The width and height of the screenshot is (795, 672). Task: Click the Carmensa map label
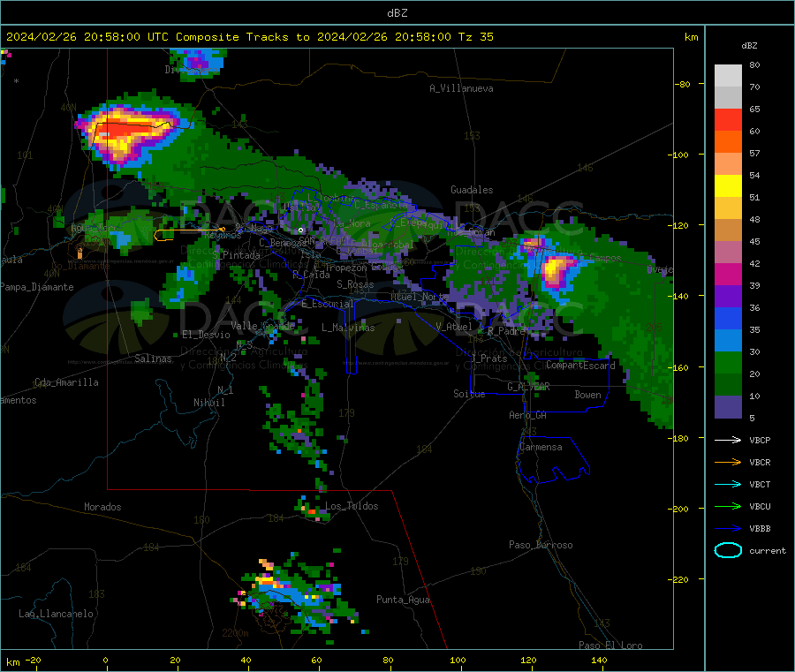pos(541,448)
